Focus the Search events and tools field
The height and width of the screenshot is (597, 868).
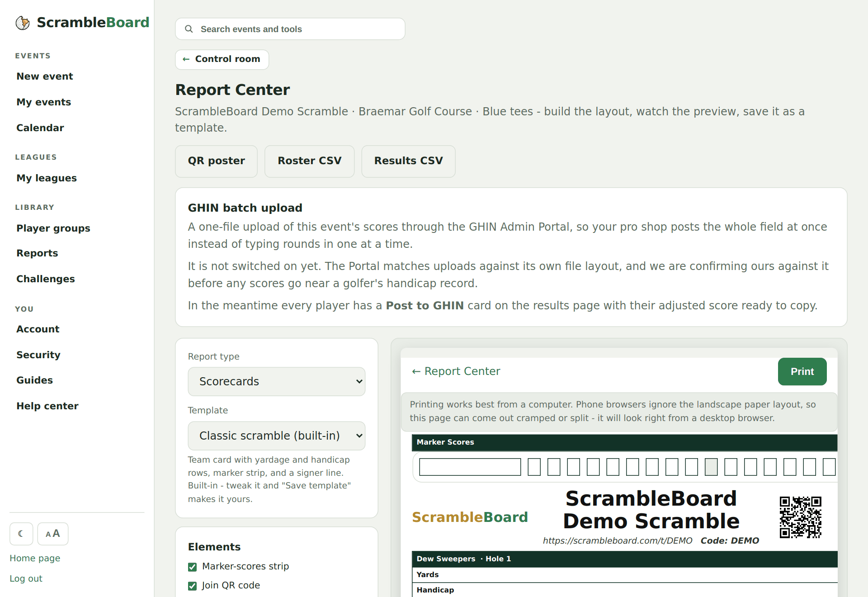[290, 29]
